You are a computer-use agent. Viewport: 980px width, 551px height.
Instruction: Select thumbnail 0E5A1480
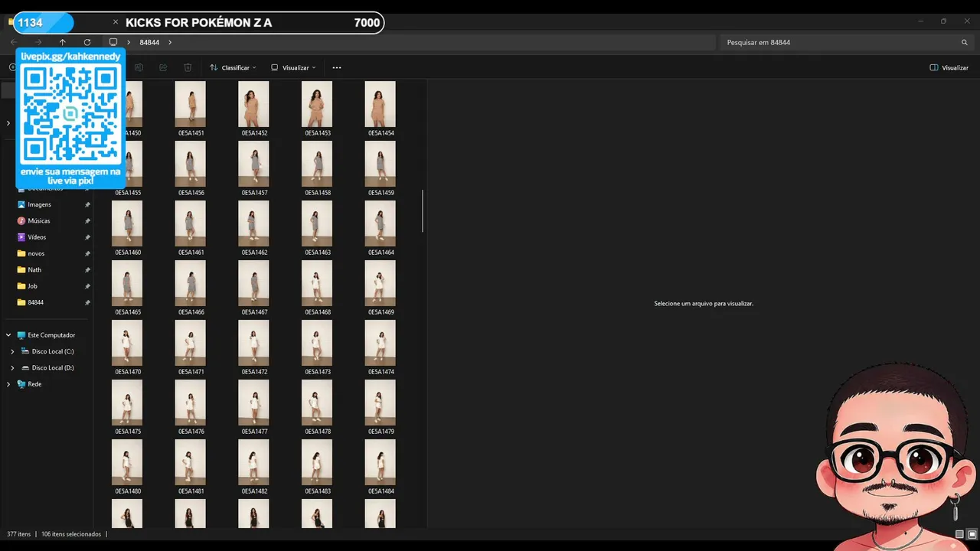(127, 462)
